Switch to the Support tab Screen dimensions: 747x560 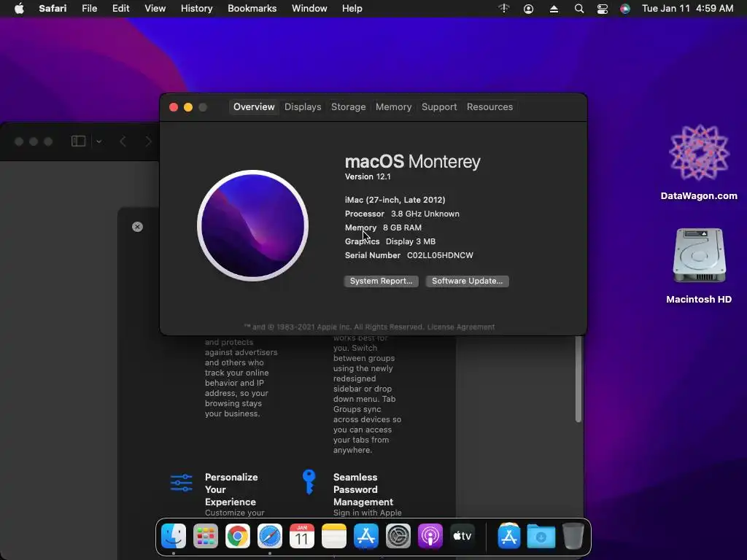coord(439,106)
